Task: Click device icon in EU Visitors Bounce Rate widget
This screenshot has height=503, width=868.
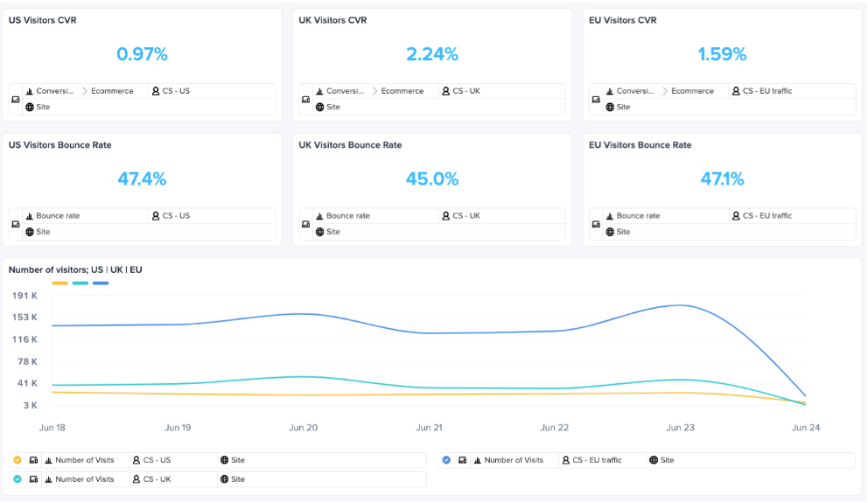Action: point(596,224)
